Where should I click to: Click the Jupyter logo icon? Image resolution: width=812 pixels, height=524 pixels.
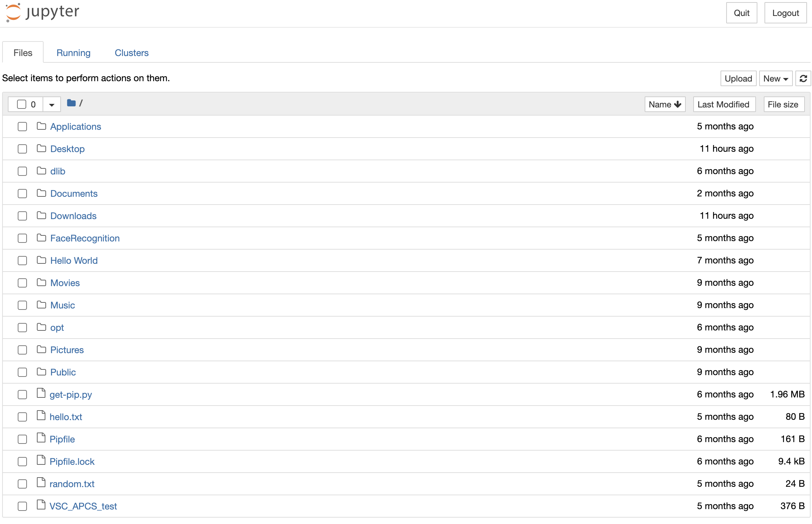coord(13,12)
